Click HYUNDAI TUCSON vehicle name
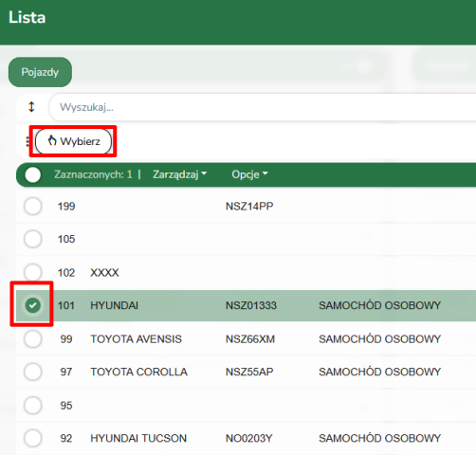Screen dimensions: 476x455 (138, 438)
